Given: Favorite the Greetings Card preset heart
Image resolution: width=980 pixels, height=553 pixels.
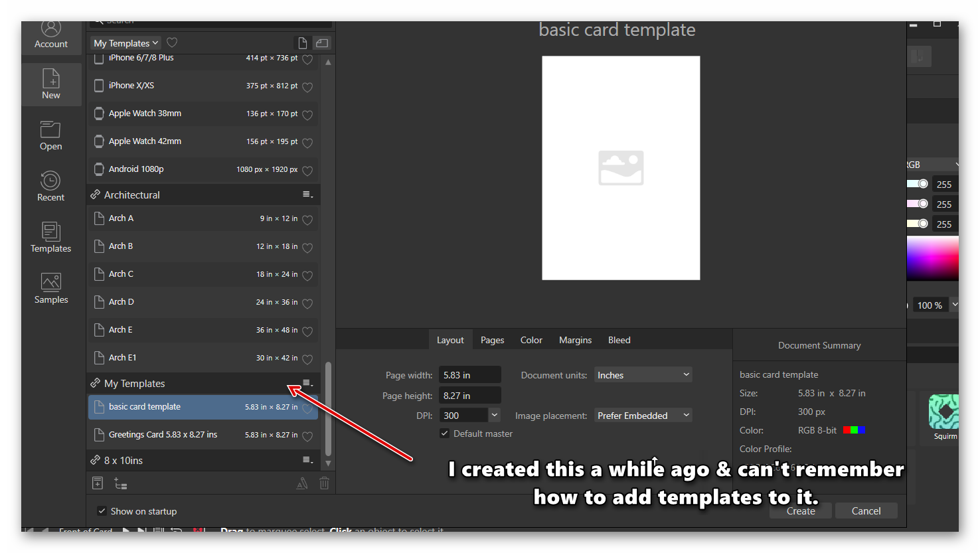Looking at the screenshot, I should click(x=307, y=435).
